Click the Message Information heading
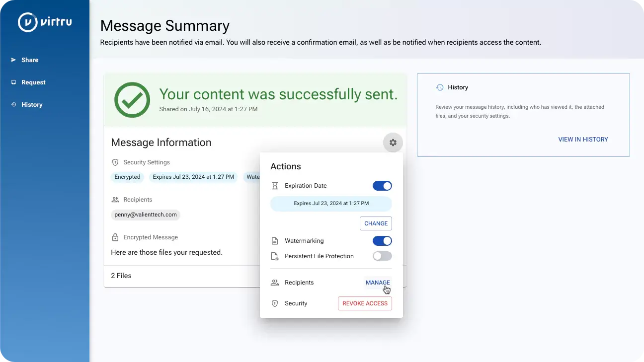The image size is (644, 362). [x=161, y=143]
